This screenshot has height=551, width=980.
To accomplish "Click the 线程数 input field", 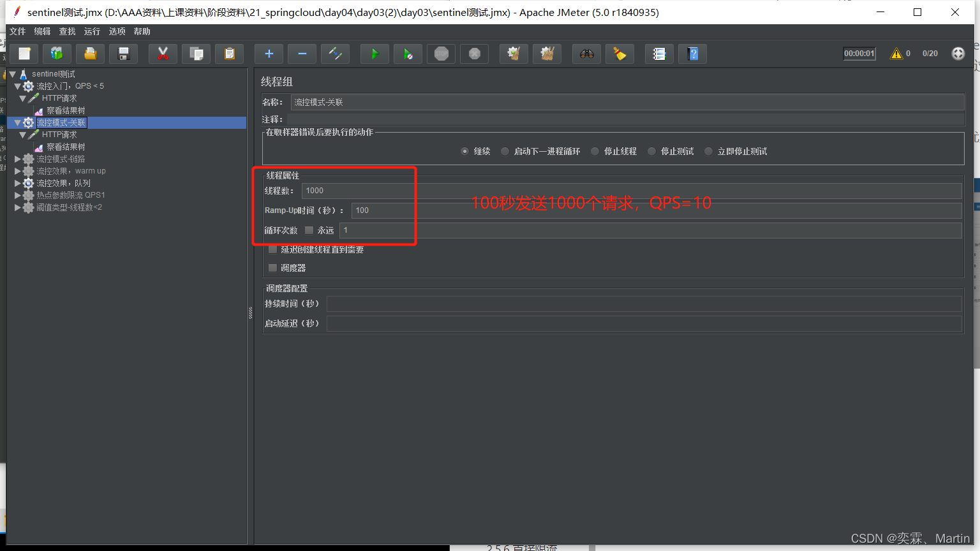I will 630,191.
